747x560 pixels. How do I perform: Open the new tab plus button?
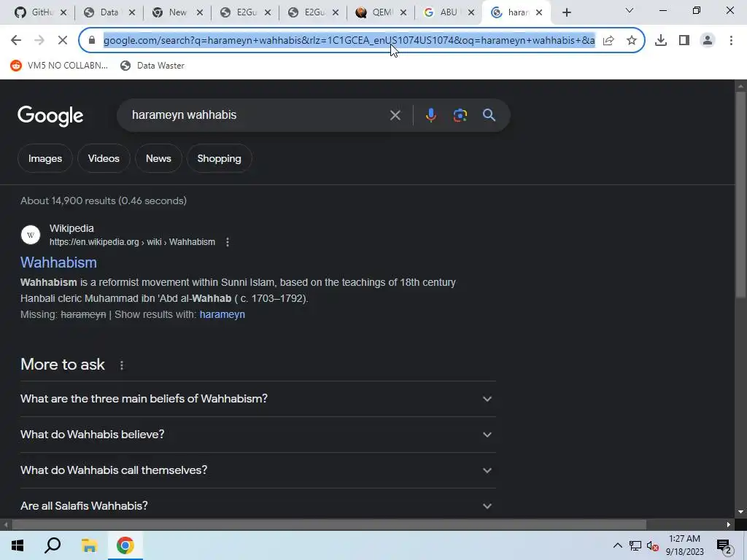click(x=566, y=12)
